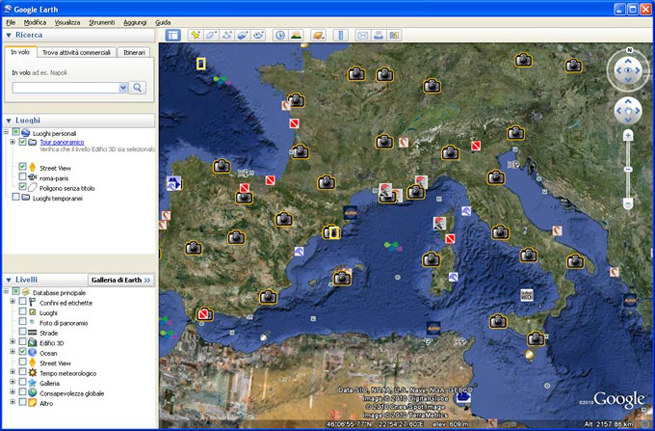Uncheck the Tour panoramico checkbox

tap(23, 142)
